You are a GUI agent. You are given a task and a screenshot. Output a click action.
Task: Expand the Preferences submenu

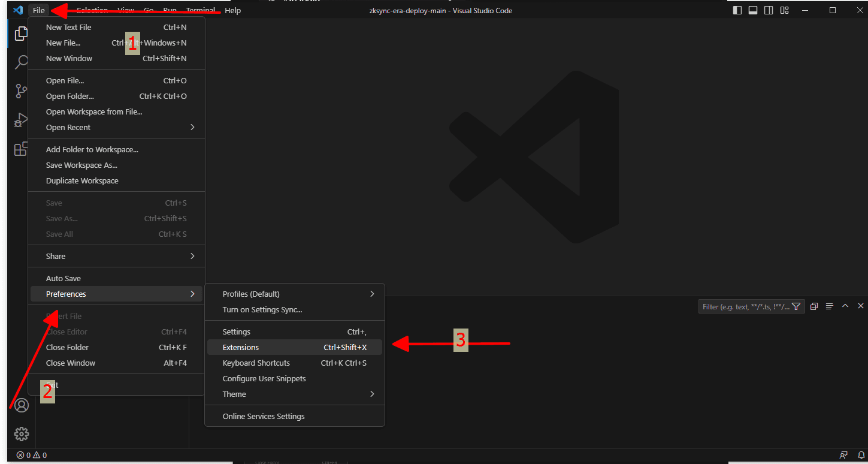click(x=116, y=294)
